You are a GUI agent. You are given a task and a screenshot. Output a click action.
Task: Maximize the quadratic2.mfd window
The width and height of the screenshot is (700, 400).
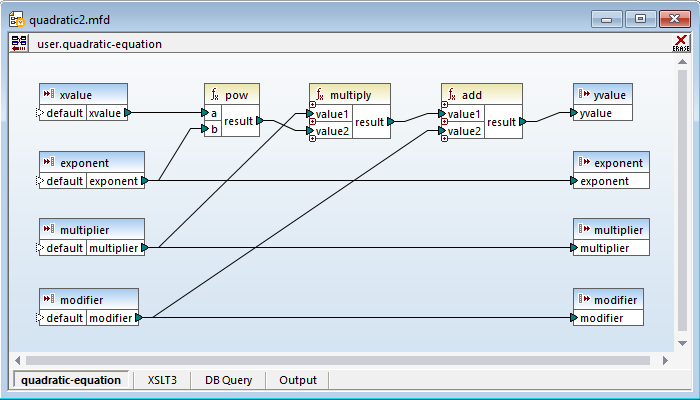pos(641,19)
